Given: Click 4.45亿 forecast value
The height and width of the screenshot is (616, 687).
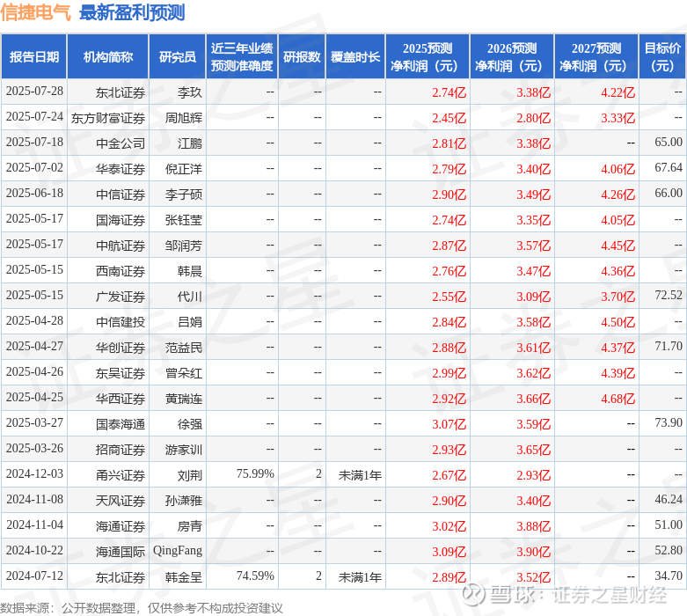Looking at the screenshot, I should pyautogui.click(x=618, y=246).
